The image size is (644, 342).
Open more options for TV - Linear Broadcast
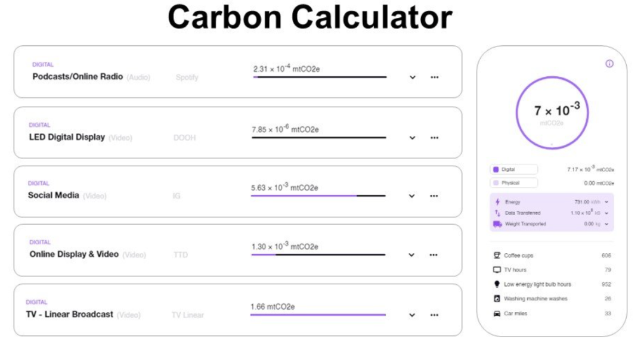click(x=434, y=315)
